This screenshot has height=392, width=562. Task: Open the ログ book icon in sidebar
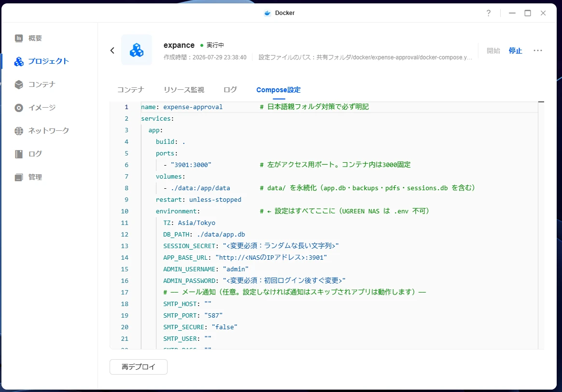tap(19, 154)
